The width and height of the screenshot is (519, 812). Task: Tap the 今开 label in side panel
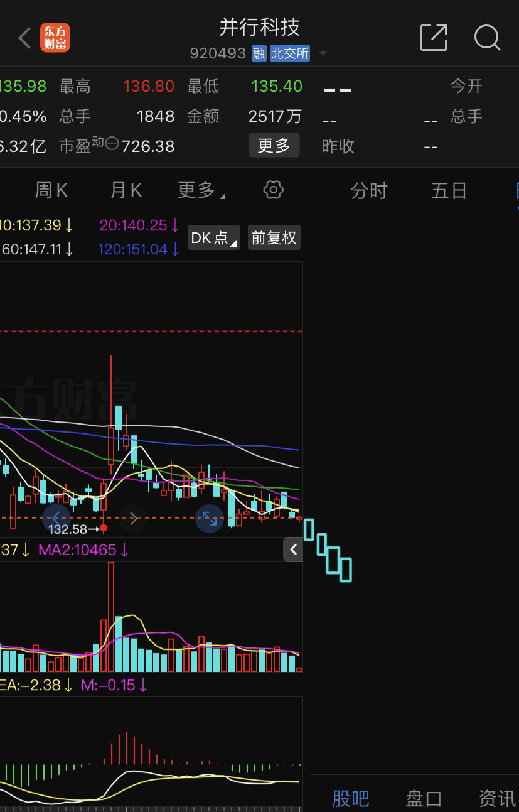pyautogui.click(x=466, y=86)
